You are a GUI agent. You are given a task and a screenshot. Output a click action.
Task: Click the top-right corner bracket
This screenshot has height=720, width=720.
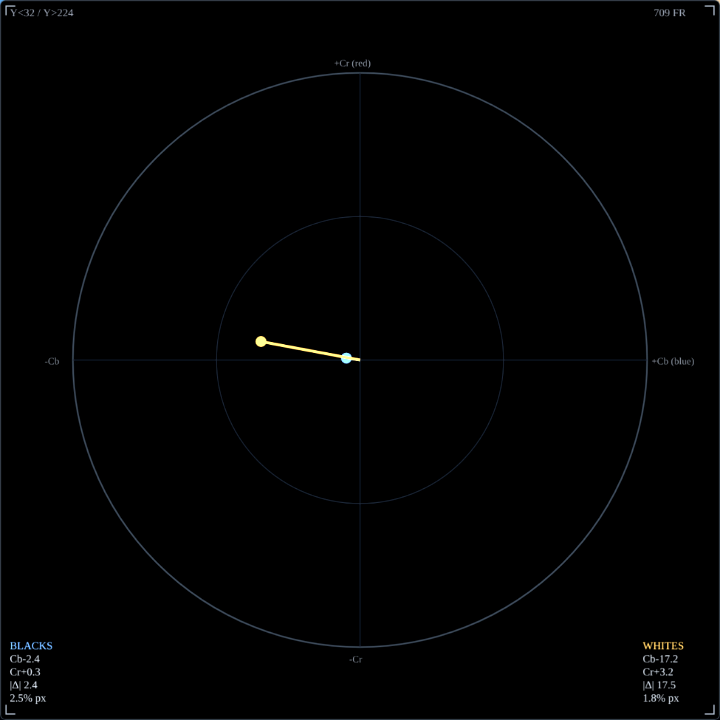[710, 10]
